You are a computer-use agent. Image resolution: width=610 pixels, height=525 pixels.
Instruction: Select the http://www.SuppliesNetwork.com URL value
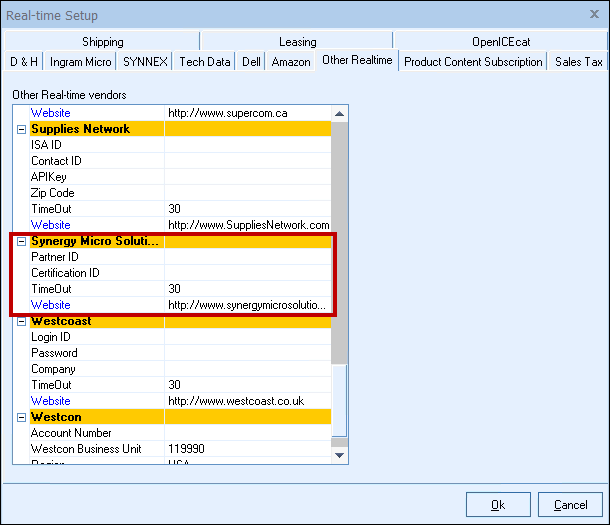(249, 225)
